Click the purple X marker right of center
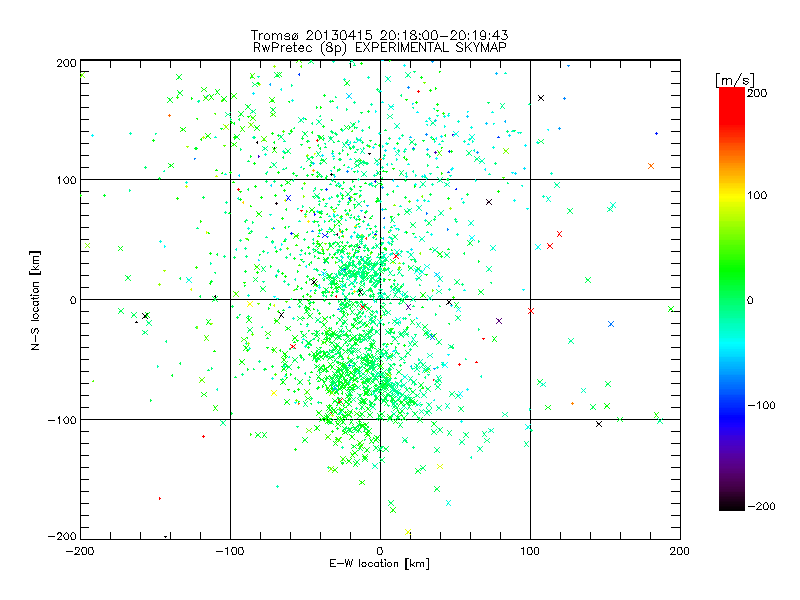 coord(499,321)
